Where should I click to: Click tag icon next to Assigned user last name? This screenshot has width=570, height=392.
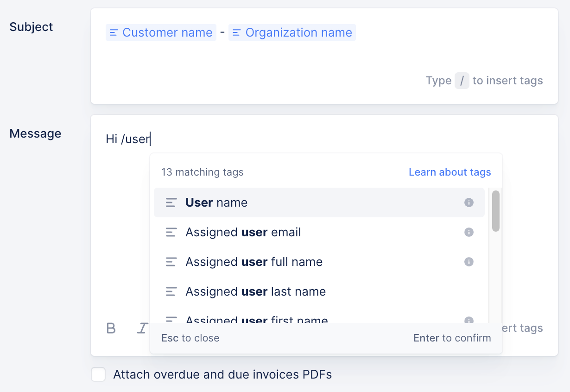click(171, 291)
